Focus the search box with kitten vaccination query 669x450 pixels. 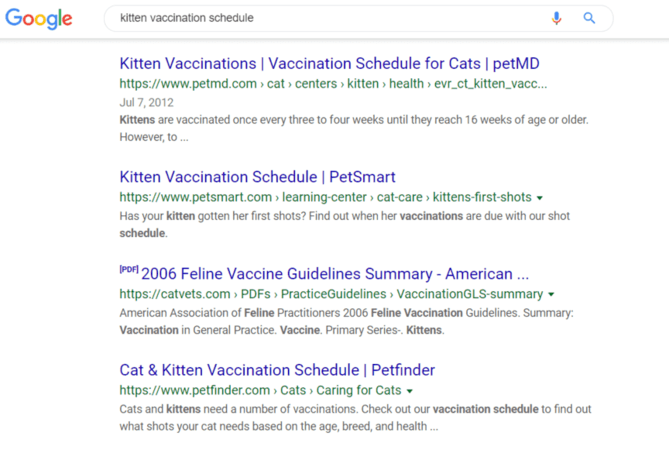[330, 18]
